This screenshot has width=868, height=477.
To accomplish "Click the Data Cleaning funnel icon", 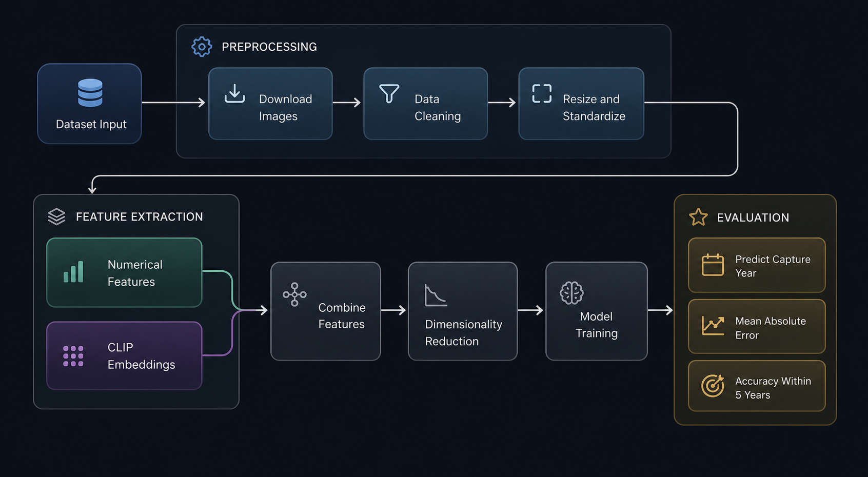I will point(389,93).
